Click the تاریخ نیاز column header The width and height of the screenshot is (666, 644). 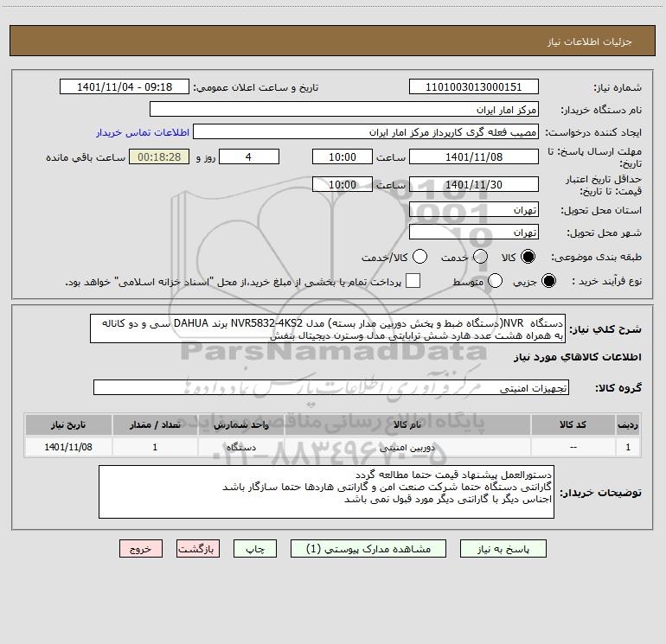click(x=68, y=425)
